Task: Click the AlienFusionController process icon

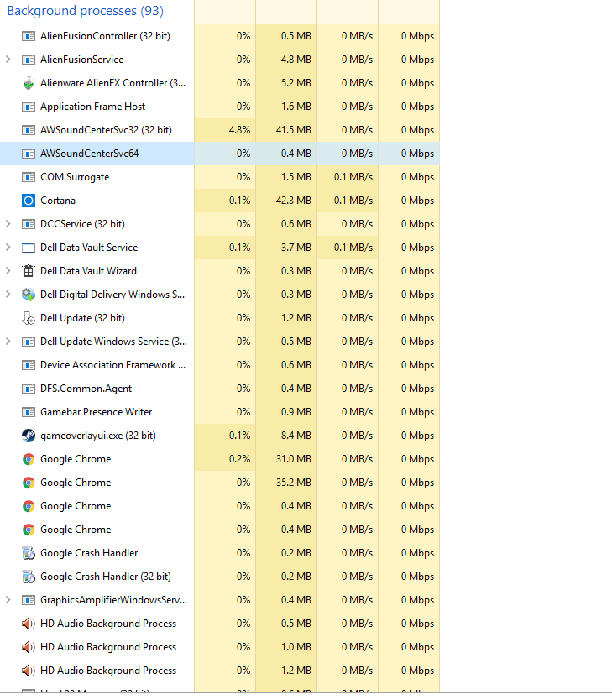Action: tap(28, 36)
